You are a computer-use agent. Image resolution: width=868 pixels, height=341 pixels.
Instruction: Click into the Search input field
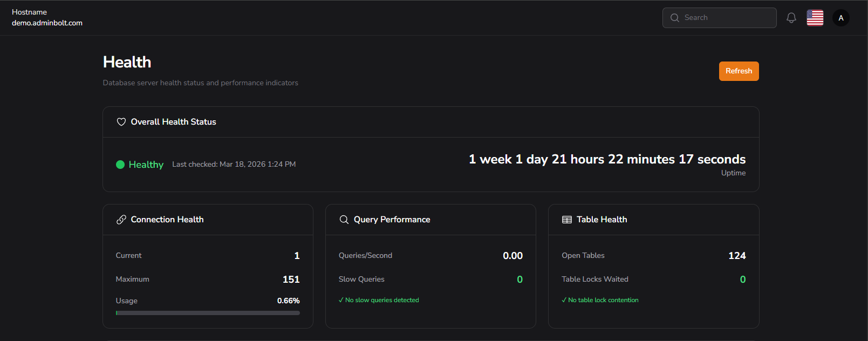point(726,18)
